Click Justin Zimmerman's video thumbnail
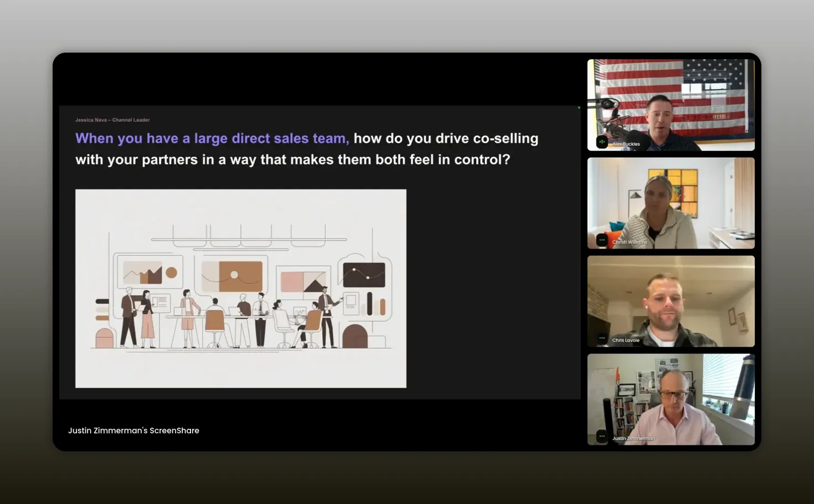 671,399
